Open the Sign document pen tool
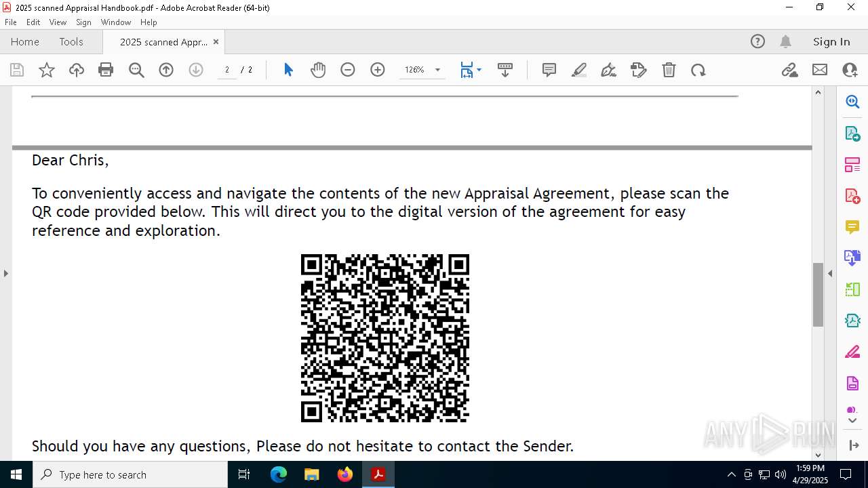 click(x=609, y=70)
